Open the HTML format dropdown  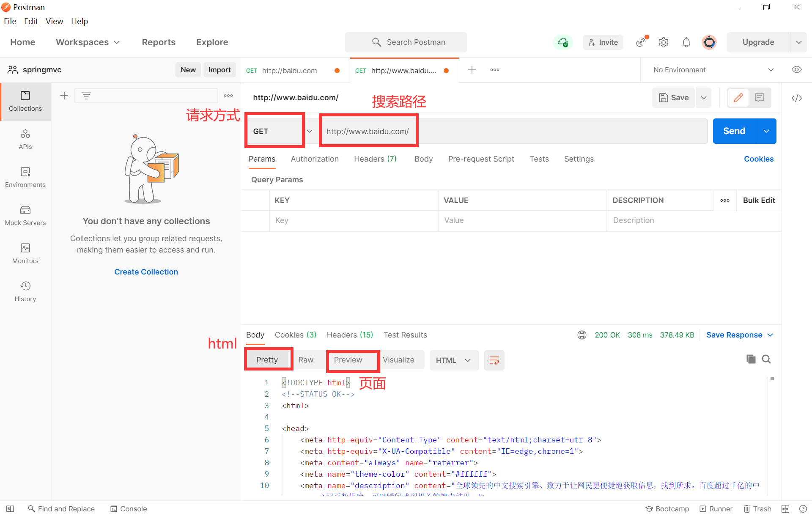(x=454, y=360)
